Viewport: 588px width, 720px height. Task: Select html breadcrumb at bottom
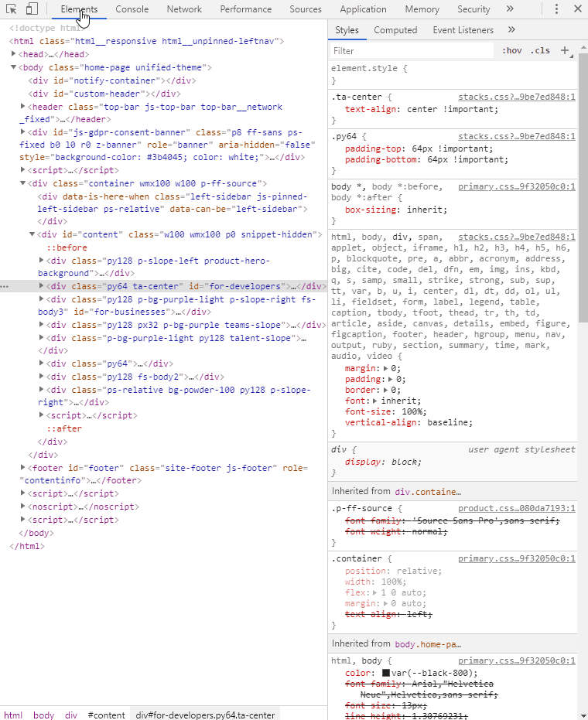(13, 715)
